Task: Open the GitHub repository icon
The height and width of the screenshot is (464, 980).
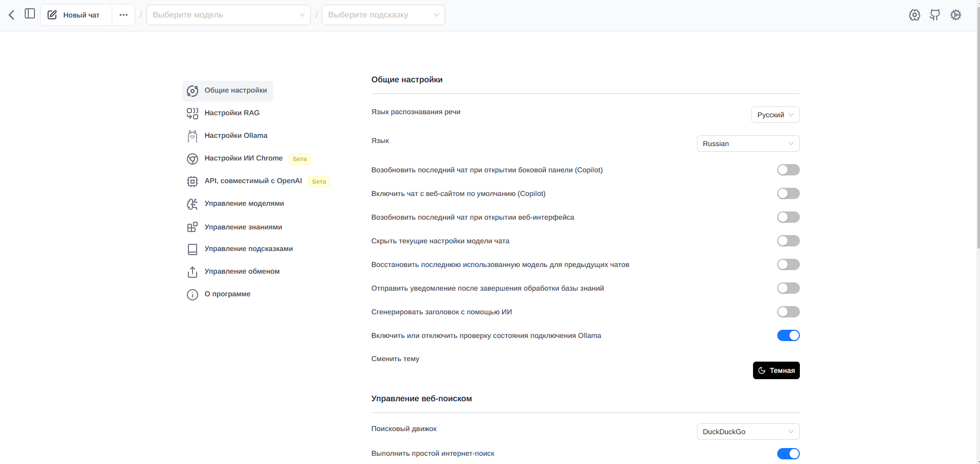Action: tap(935, 15)
